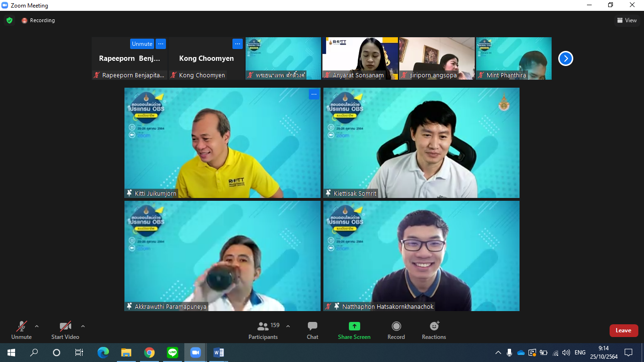Click muted mic icon beside Mint Phanthira
This screenshot has height=362, width=644.
pyautogui.click(x=481, y=75)
